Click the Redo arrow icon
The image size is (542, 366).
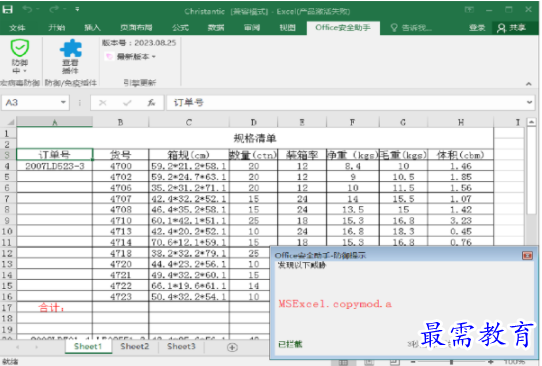coord(54,9)
